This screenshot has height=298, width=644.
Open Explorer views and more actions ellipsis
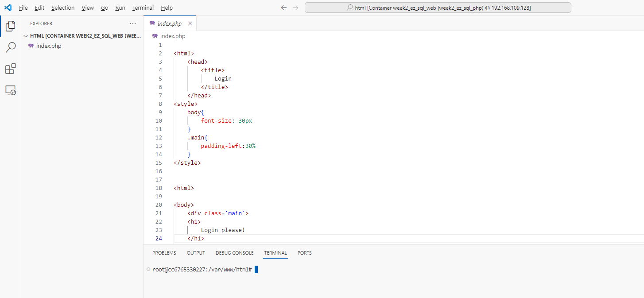133,23
